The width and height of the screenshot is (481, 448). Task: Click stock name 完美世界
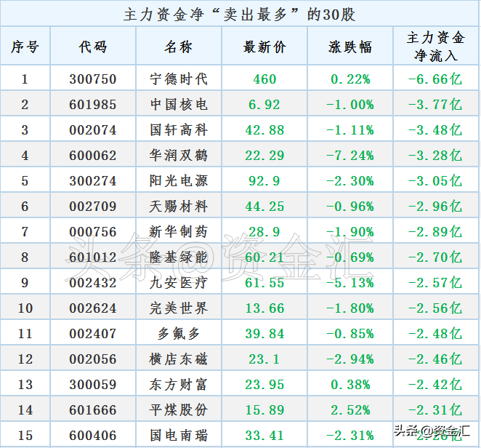[x=179, y=308]
